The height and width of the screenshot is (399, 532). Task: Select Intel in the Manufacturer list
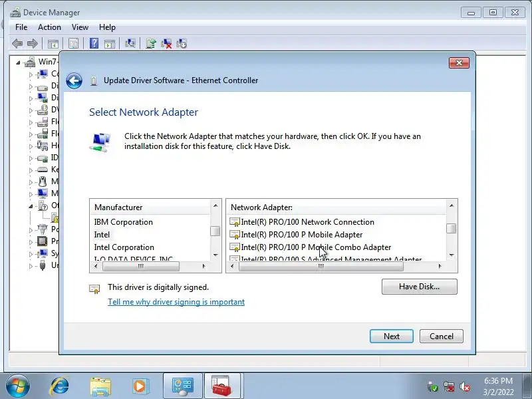pyautogui.click(x=102, y=235)
